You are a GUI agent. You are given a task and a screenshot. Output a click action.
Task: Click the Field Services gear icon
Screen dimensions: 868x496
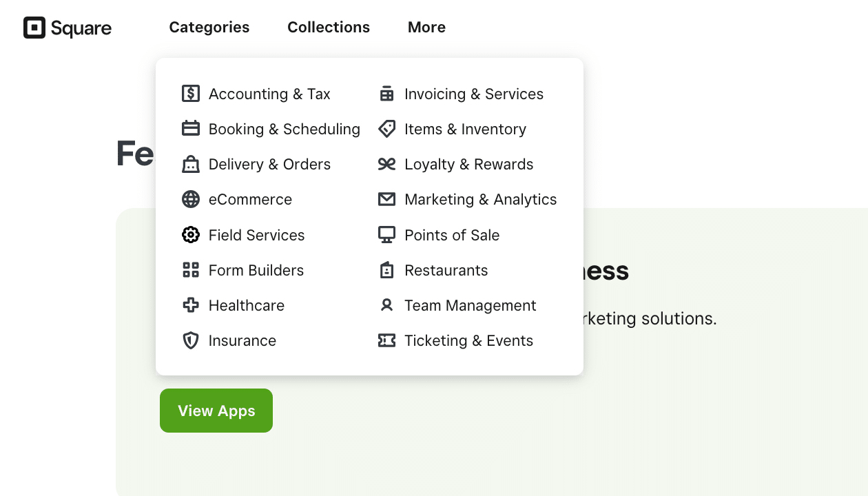191,235
